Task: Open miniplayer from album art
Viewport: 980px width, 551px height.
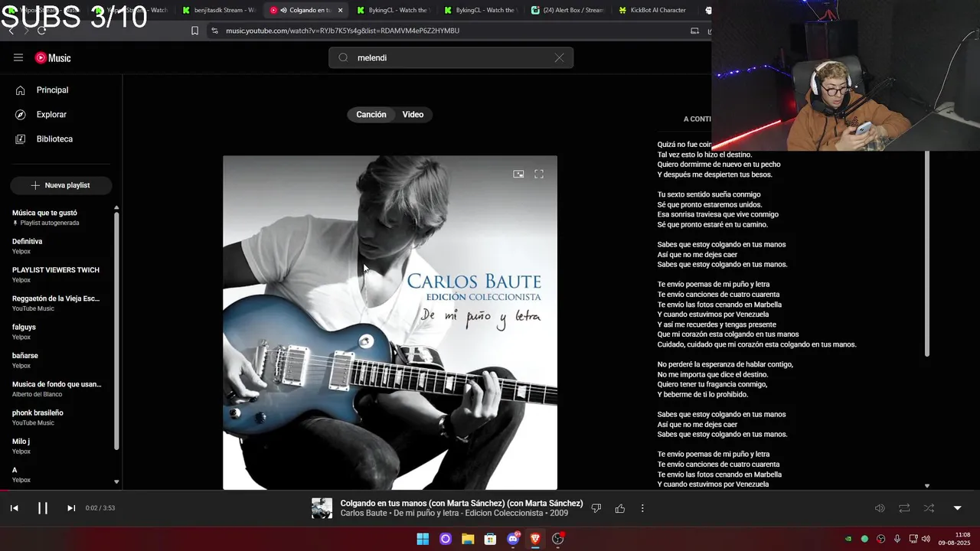Action: (x=518, y=174)
